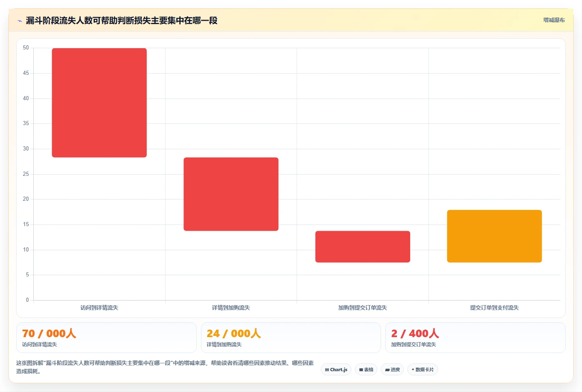Click the y-axis label 0
Screen dimensions: 582x392
click(x=27, y=300)
